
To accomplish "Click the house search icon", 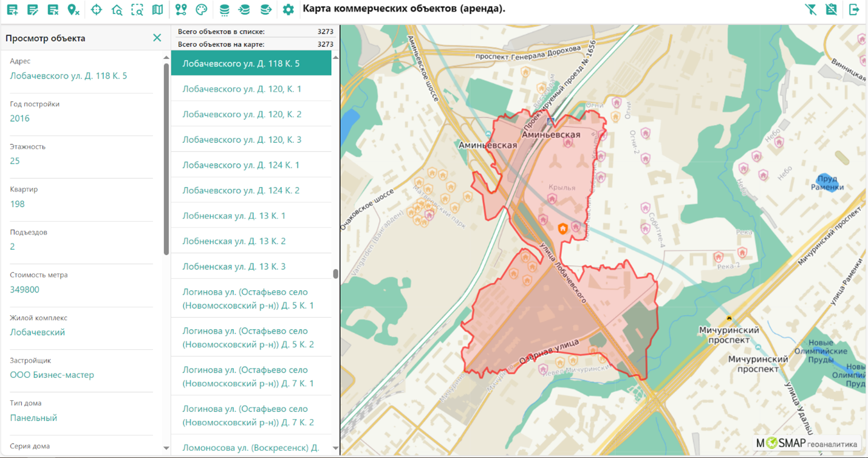I will tap(117, 10).
